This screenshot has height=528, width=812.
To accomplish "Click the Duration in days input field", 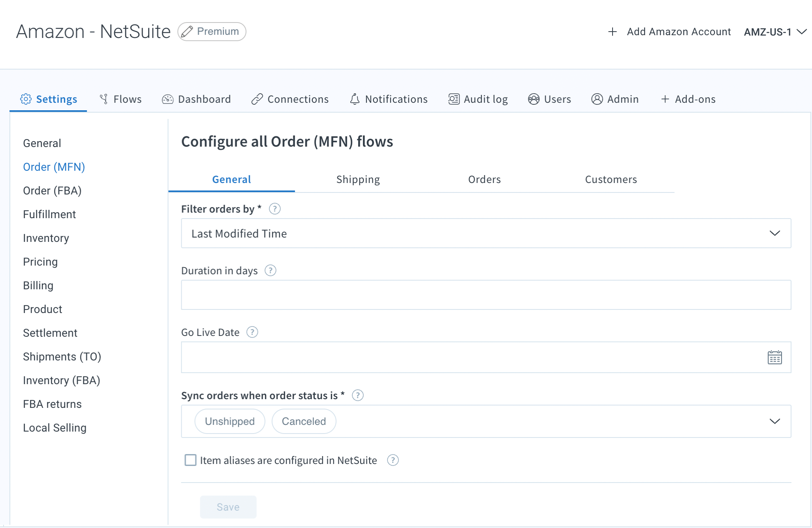I will click(x=486, y=295).
